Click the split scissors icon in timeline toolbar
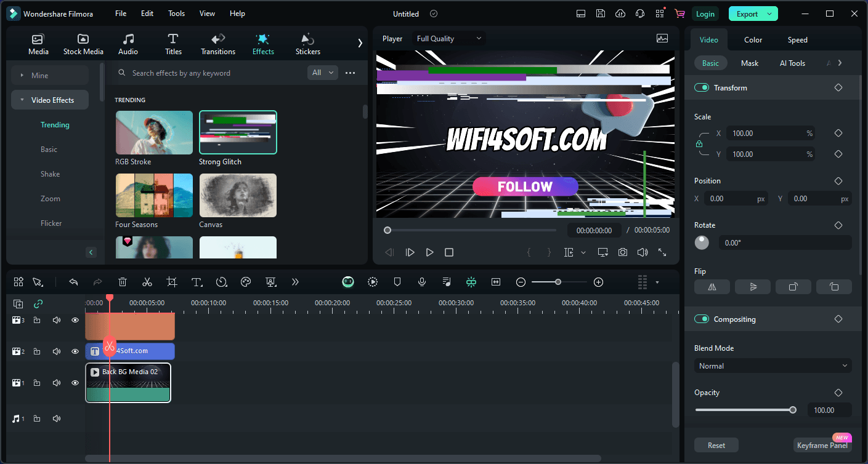The image size is (868, 464). tap(147, 282)
